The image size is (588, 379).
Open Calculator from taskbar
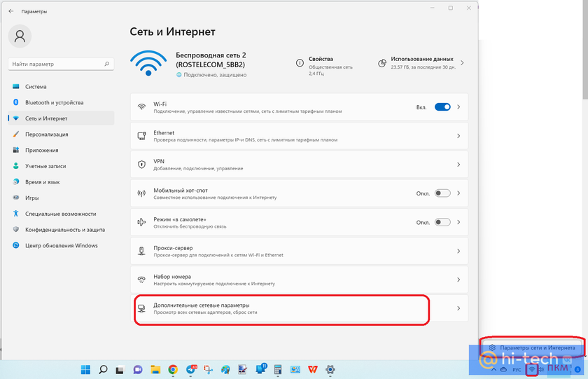point(278,370)
